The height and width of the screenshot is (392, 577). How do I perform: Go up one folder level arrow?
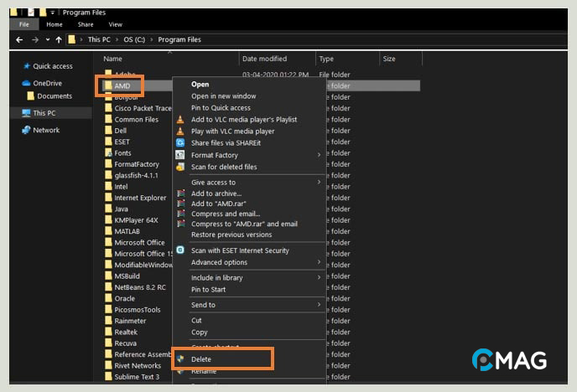click(59, 39)
